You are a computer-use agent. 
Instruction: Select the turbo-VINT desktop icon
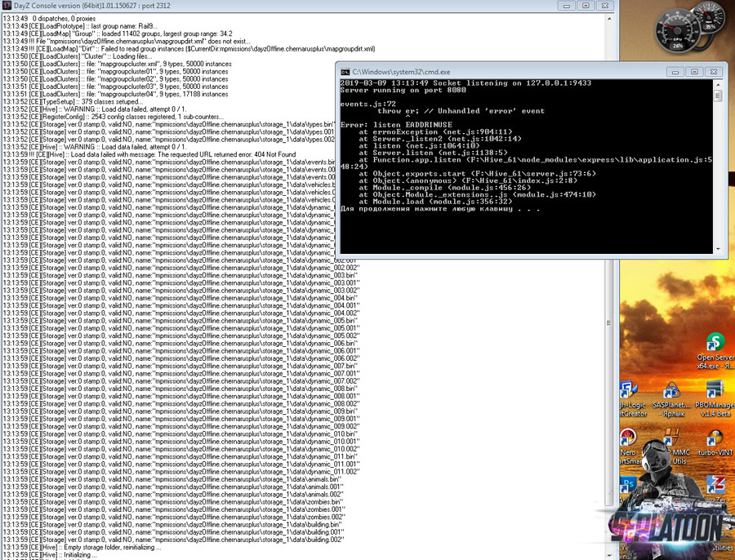pos(715,442)
